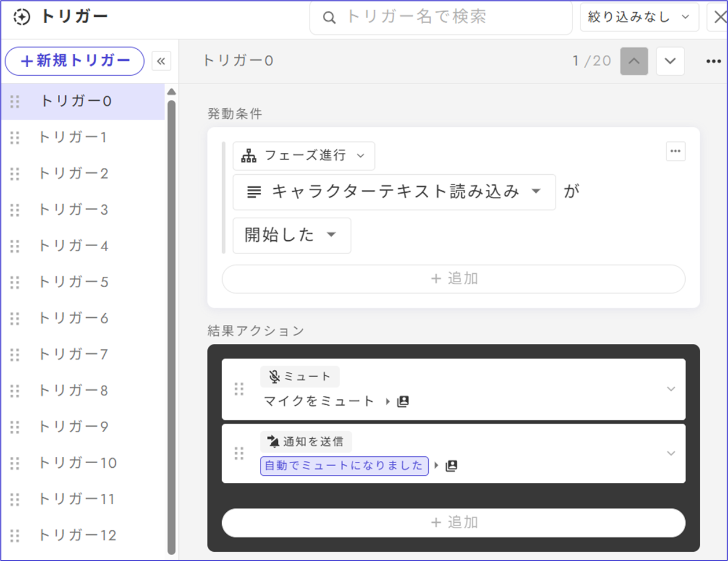Open the three-dot menu beside trigger navigation
The height and width of the screenshot is (561, 728).
pyautogui.click(x=714, y=61)
